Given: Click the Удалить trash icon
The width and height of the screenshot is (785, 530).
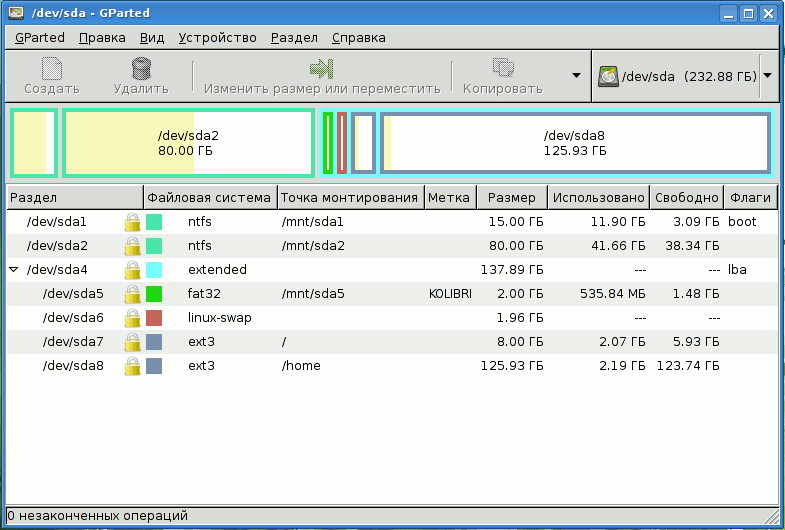Looking at the screenshot, I should click(141, 68).
